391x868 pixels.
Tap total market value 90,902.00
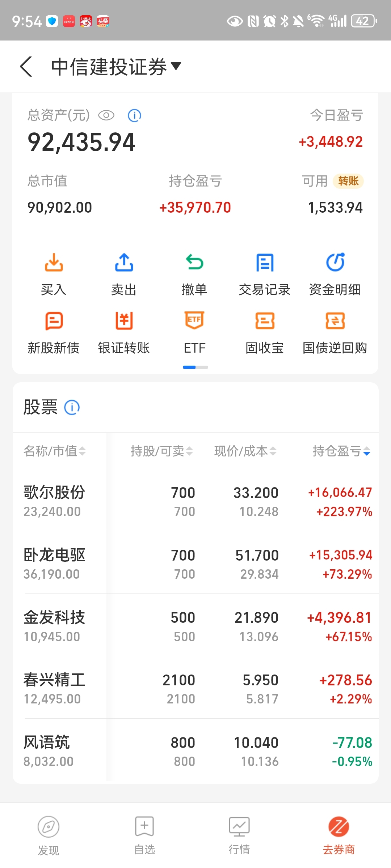(x=60, y=207)
